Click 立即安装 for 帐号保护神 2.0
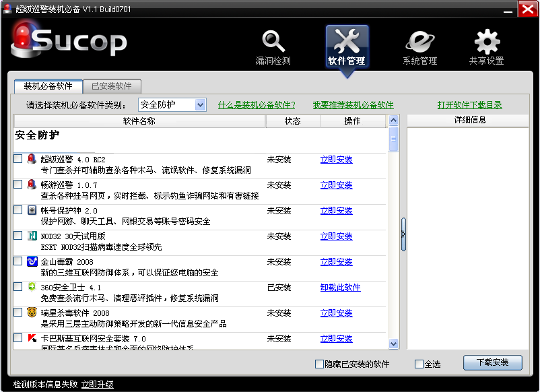Image resolution: width=540 pixels, height=392 pixels. (337, 210)
